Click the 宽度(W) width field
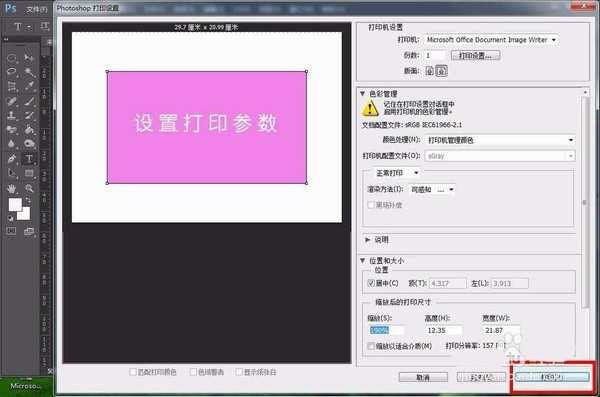 (501, 330)
